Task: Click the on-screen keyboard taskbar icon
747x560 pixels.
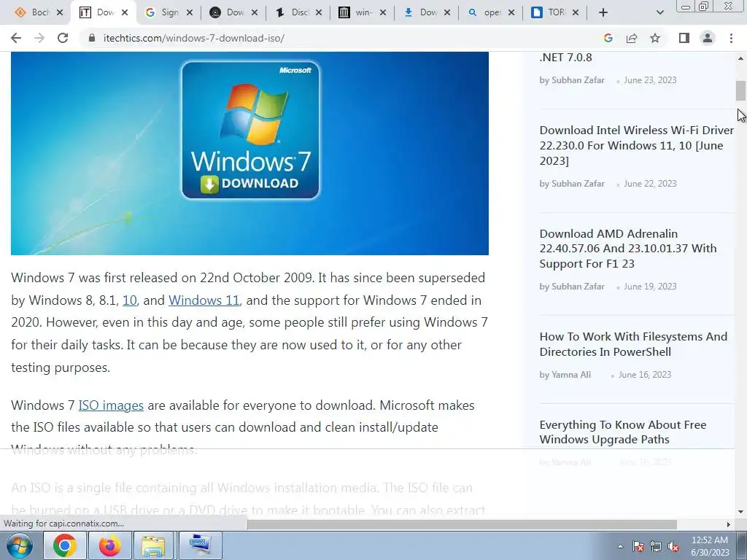Action: pos(199,545)
